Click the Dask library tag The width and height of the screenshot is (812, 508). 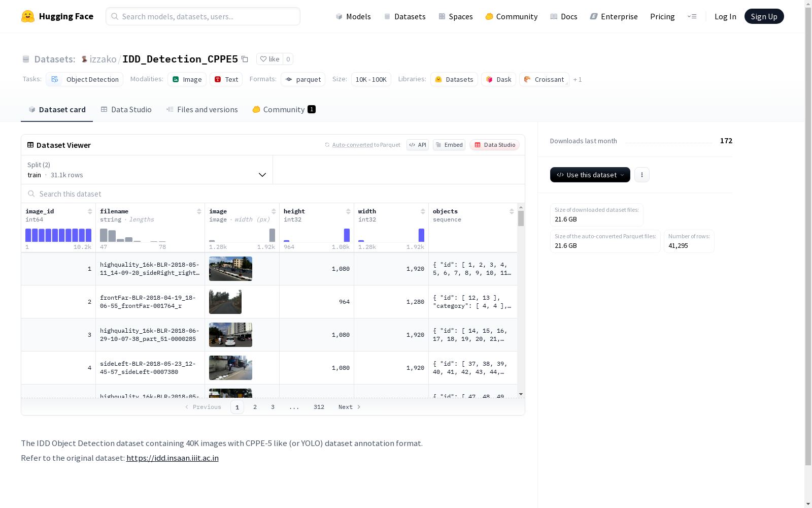pos(499,79)
